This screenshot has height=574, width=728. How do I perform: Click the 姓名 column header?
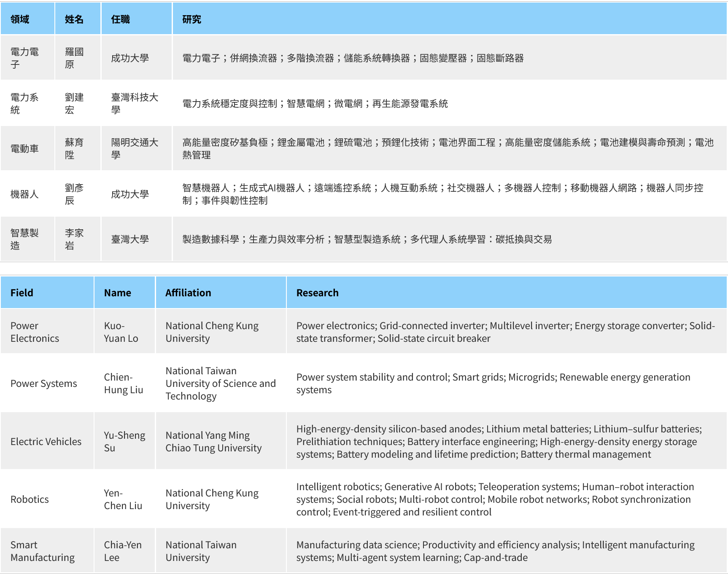74,19
